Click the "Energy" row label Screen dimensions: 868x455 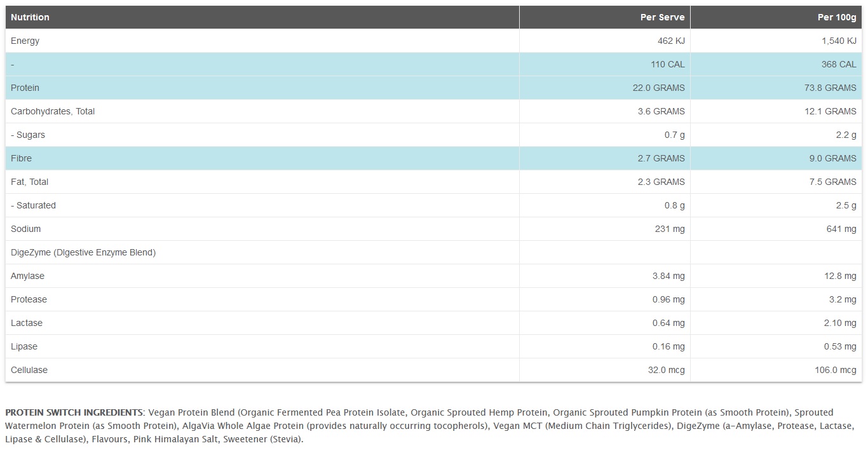(25, 41)
